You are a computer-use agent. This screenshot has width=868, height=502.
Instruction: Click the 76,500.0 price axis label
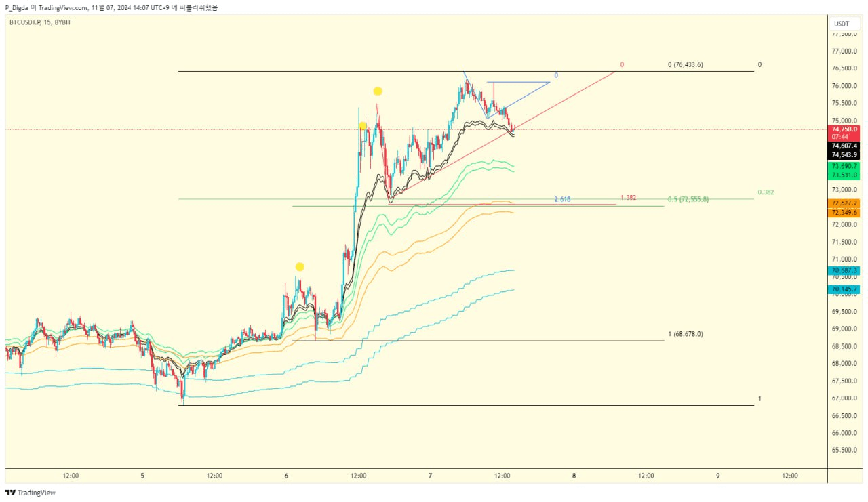[x=844, y=68]
